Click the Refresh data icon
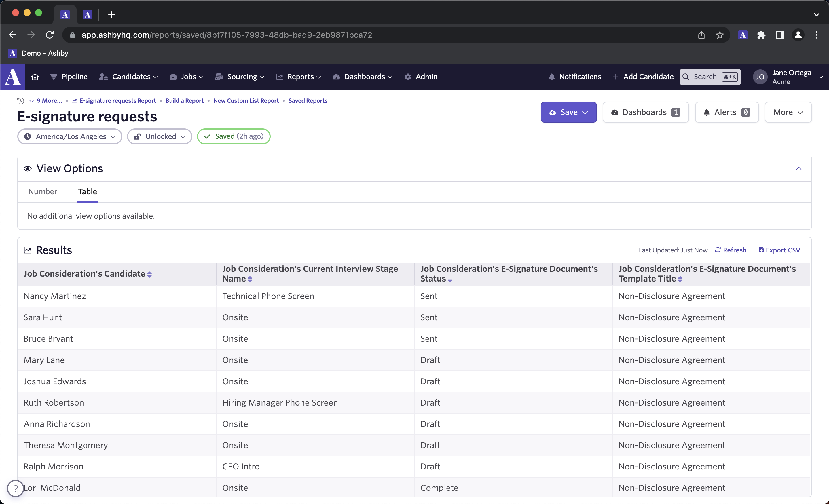Screen dimensions: 829x504 (717, 249)
